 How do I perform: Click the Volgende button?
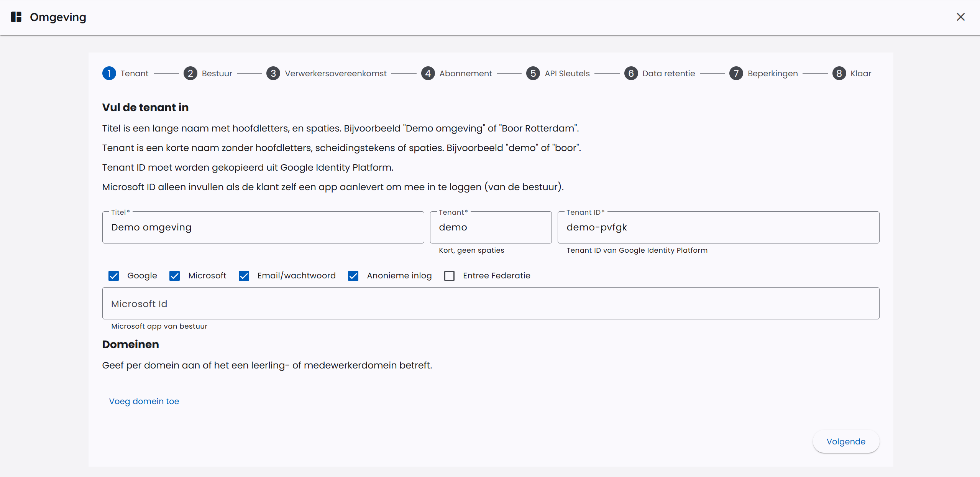(x=845, y=441)
